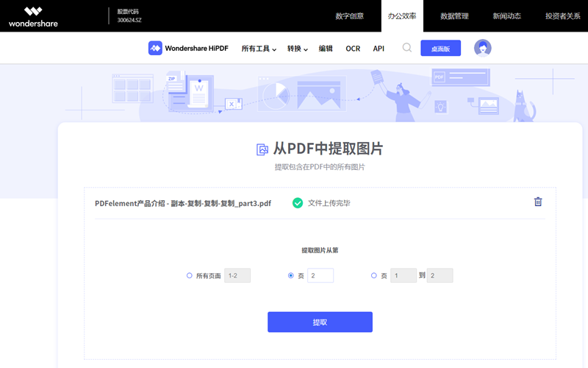Open the 编辑 menu item

point(326,49)
